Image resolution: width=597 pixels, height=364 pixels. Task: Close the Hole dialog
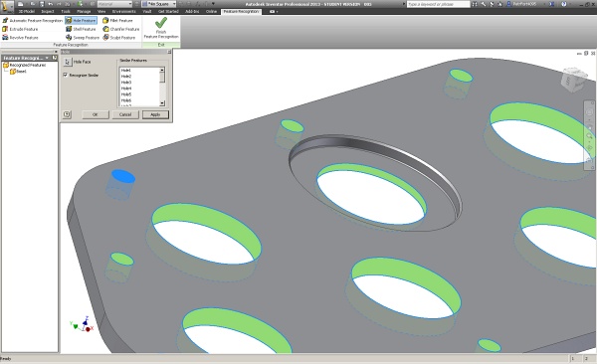click(169, 52)
